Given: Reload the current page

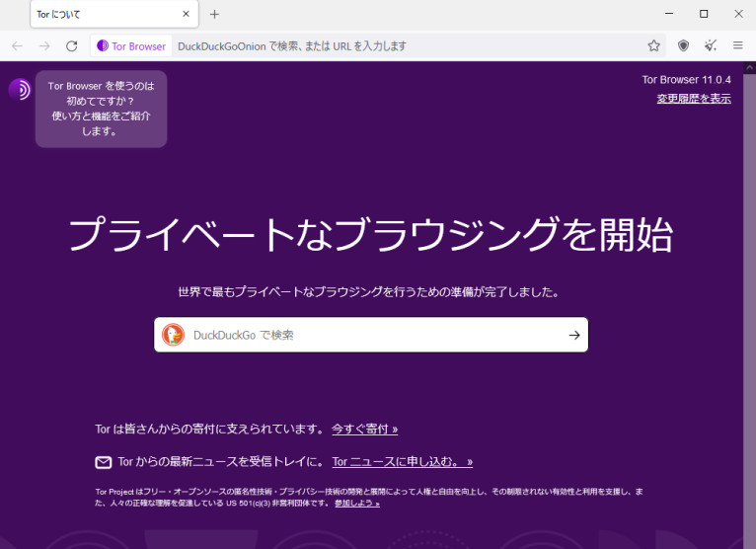Looking at the screenshot, I should point(72,45).
